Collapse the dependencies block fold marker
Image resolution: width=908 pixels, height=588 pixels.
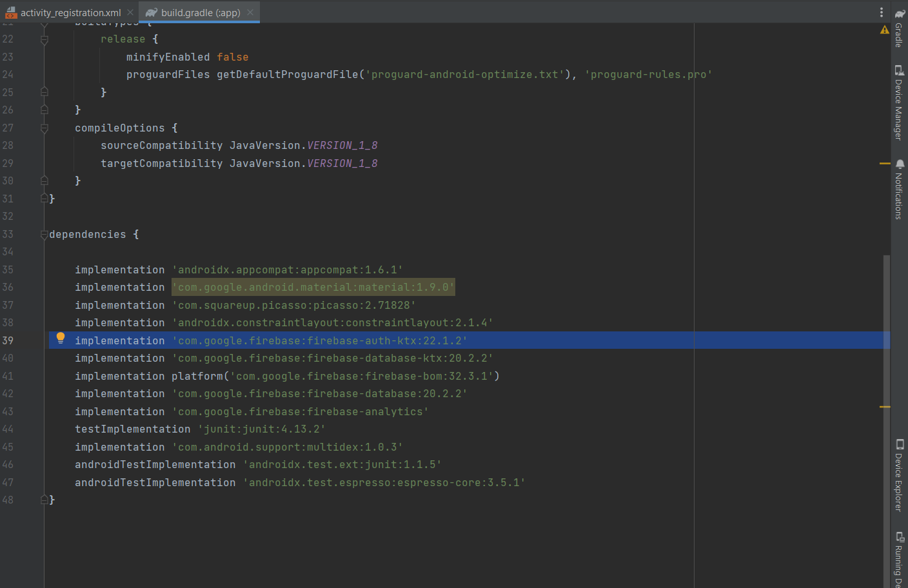tap(44, 235)
